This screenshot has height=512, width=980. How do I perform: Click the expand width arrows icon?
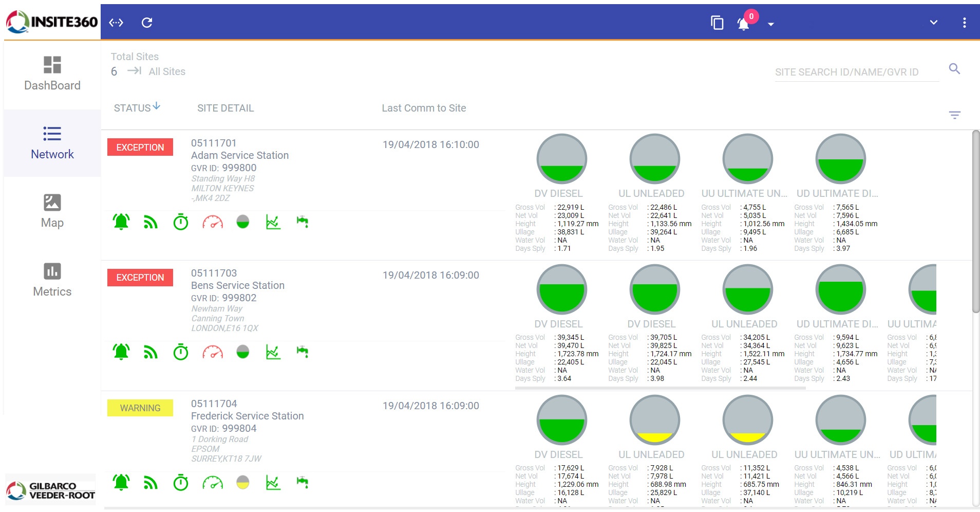[x=116, y=23]
